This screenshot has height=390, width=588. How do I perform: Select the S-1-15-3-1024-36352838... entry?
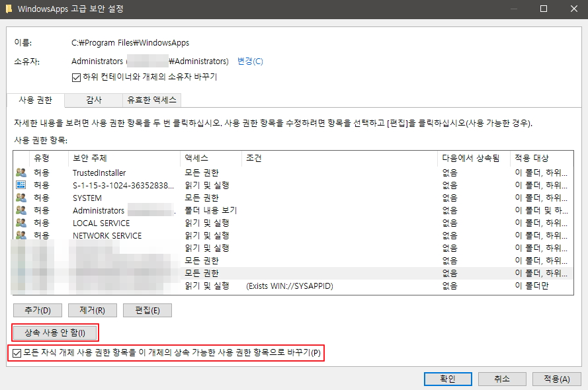coord(293,185)
